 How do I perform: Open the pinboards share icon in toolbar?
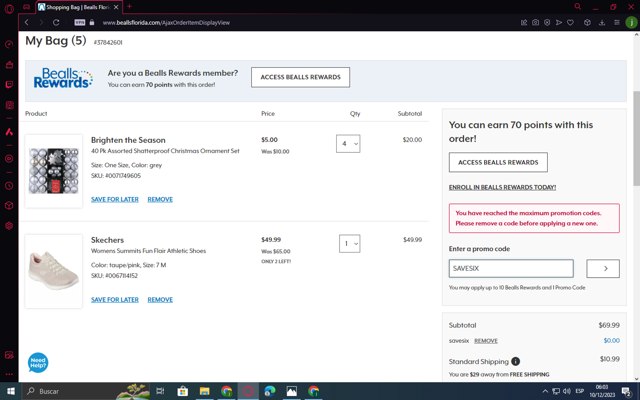pos(524,22)
